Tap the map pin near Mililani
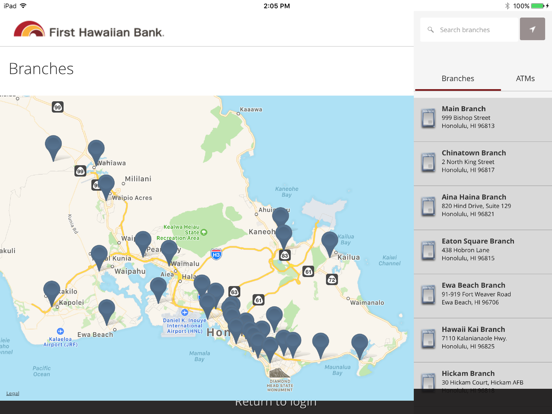The image size is (552, 414). (x=106, y=186)
